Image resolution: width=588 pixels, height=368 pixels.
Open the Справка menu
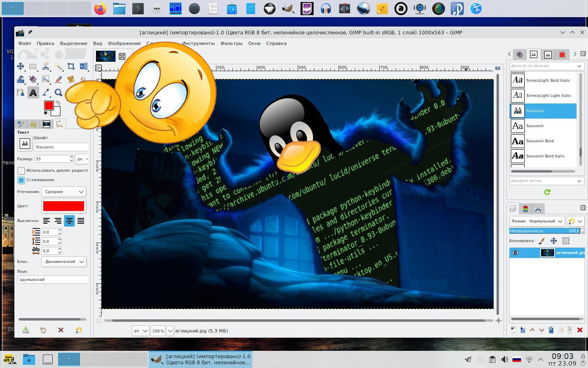point(276,43)
